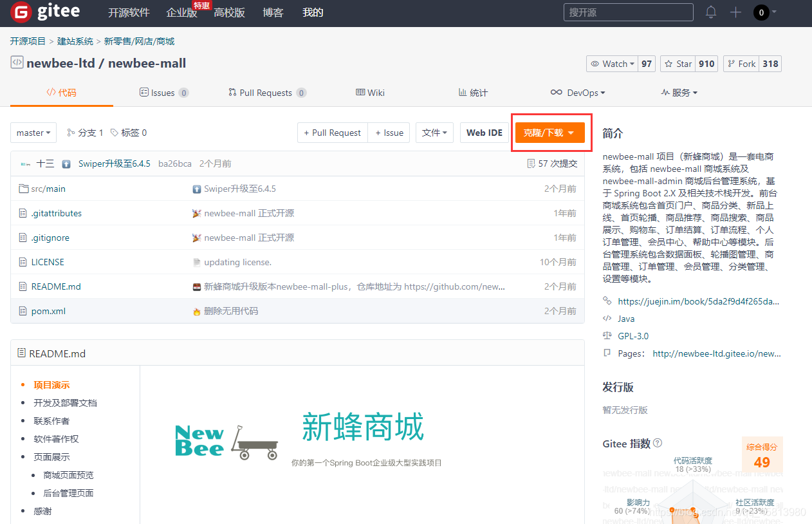The width and height of the screenshot is (812, 524).
Task: Open the Gitee notifications bell
Action: pyautogui.click(x=710, y=12)
